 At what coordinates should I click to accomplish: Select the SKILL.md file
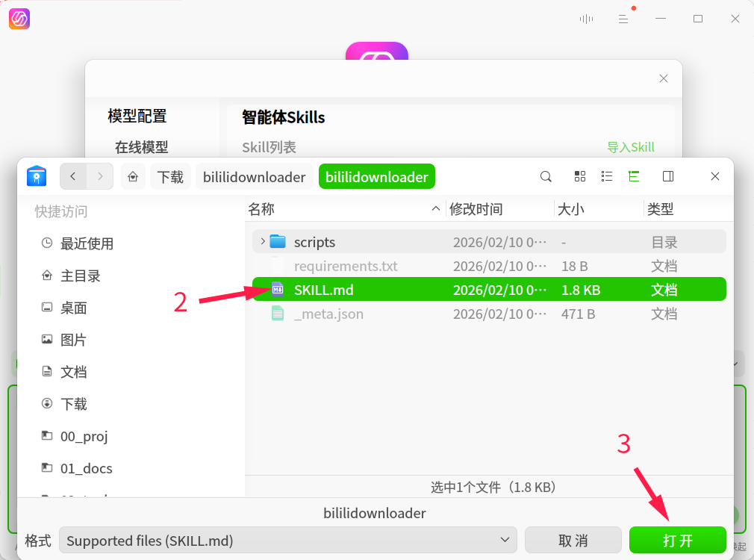tap(324, 290)
